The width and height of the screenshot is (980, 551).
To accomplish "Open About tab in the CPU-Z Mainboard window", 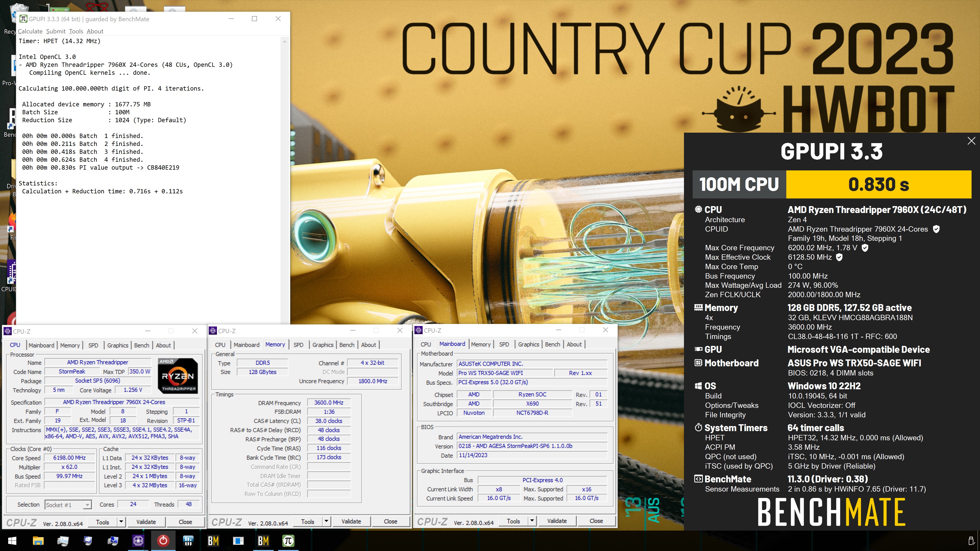I will pos(574,344).
